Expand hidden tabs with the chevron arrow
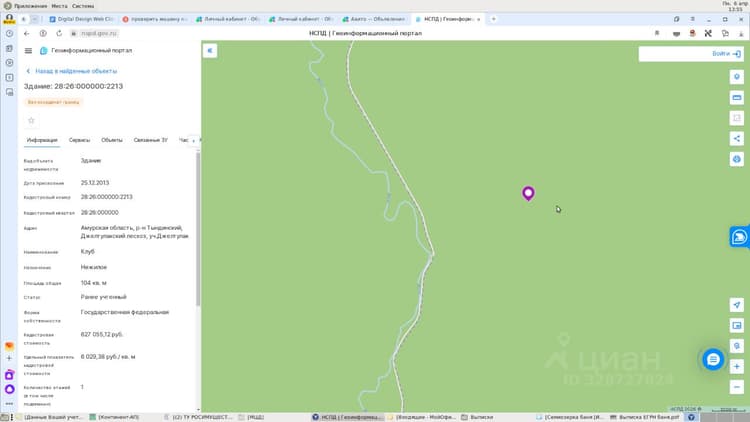The image size is (750, 422). coord(194,140)
